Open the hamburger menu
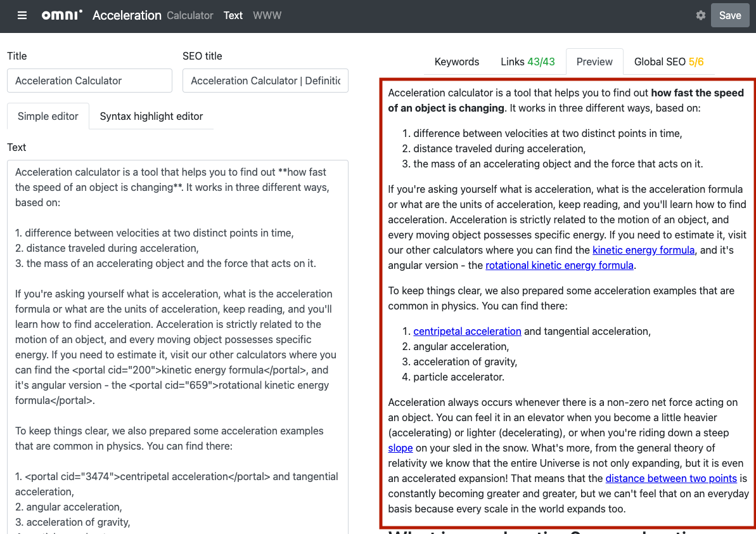The width and height of the screenshot is (756, 534). click(x=22, y=15)
